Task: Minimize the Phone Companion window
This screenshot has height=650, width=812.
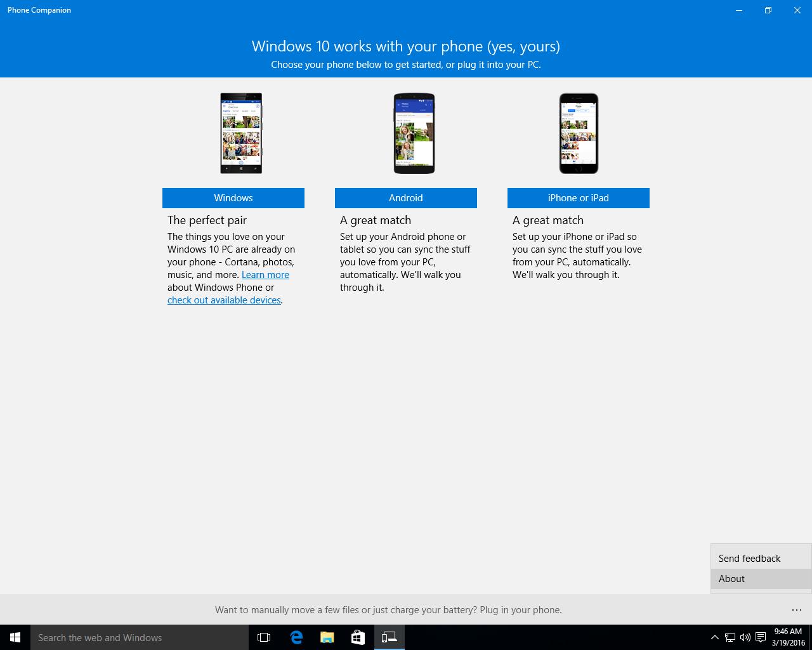Action: (739, 10)
